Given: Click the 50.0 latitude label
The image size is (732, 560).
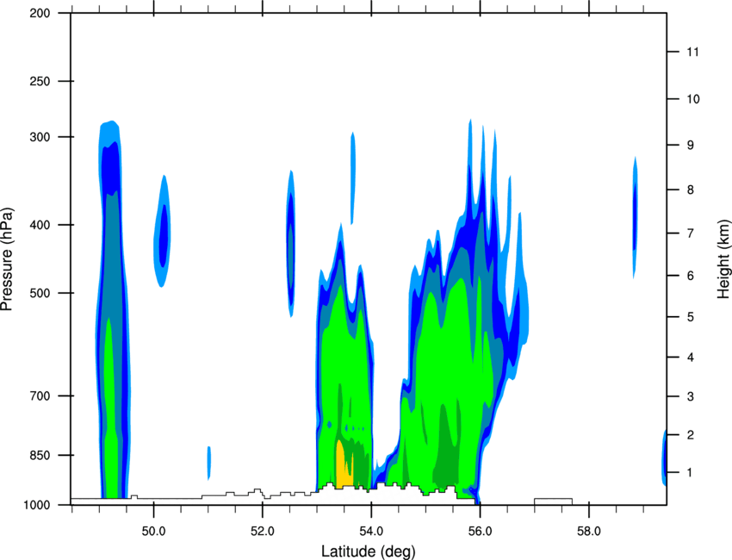Looking at the screenshot, I should (153, 531).
